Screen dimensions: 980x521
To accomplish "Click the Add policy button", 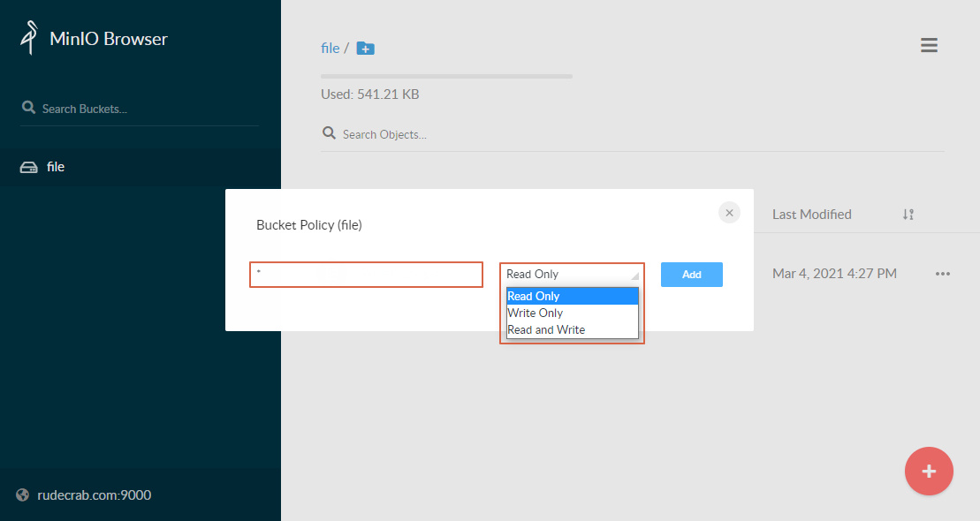I will pyautogui.click(x=691, y=275).
